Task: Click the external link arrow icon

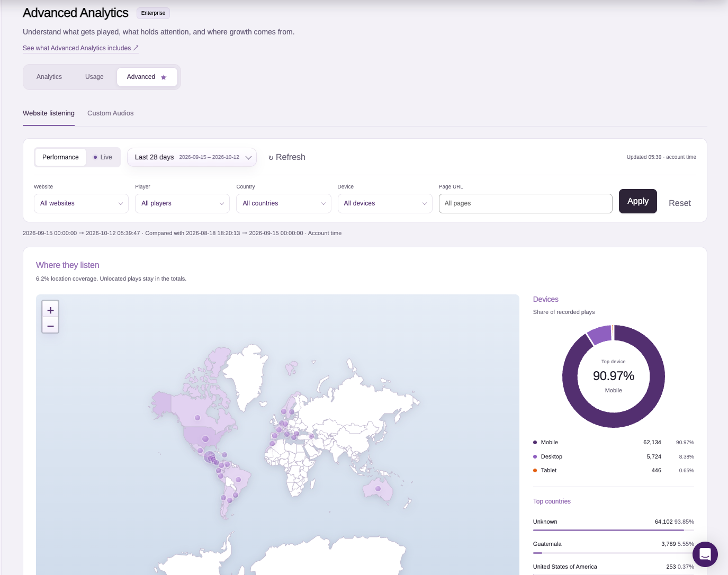Action: [x=136, y=48]
